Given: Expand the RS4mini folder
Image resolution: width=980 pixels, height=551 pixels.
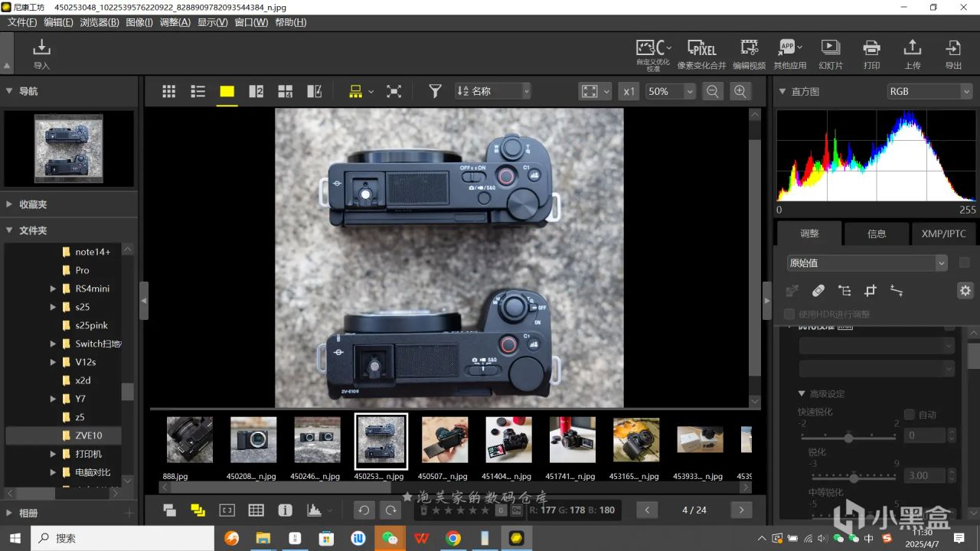Looking at the screenshot, I should tap(54, 289).
